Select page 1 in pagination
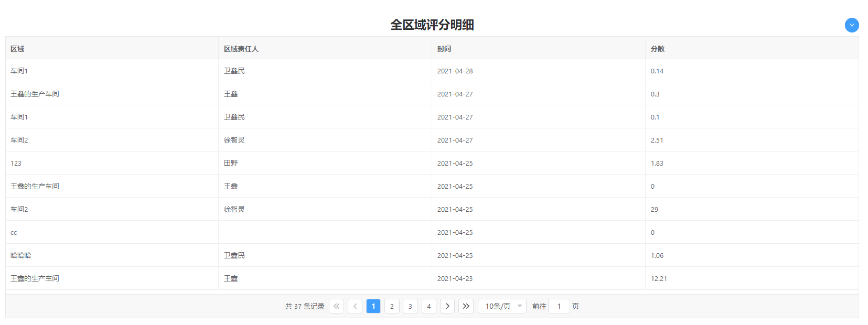 (x=373, y=306)
